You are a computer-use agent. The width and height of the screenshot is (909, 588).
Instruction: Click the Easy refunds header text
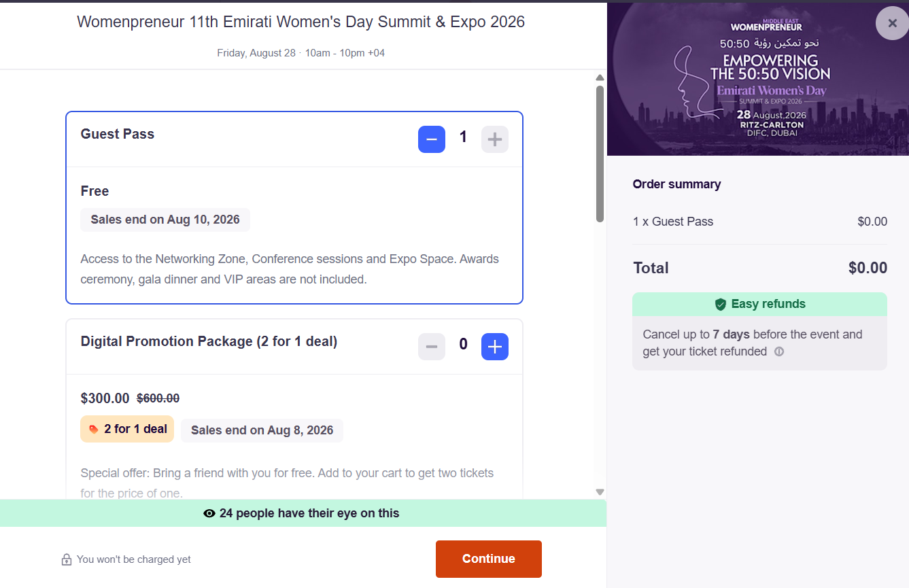[768, 305]
